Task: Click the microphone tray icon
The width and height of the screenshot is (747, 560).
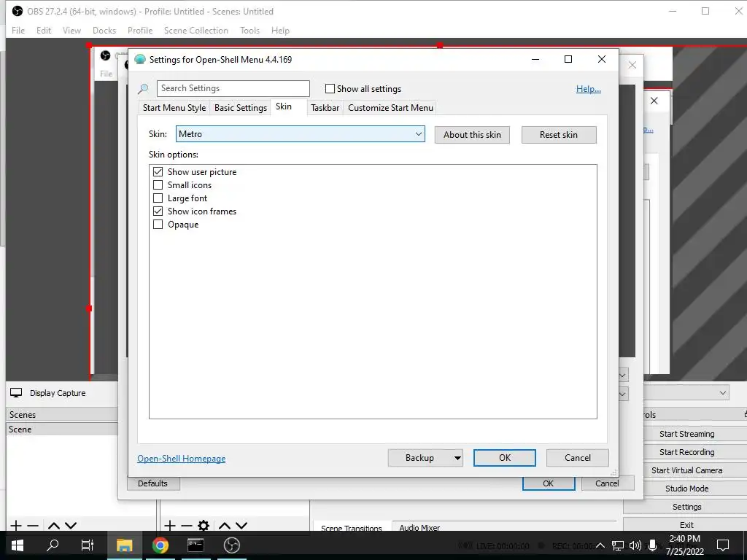Action: pyautogui.click(x=653, y=545)
